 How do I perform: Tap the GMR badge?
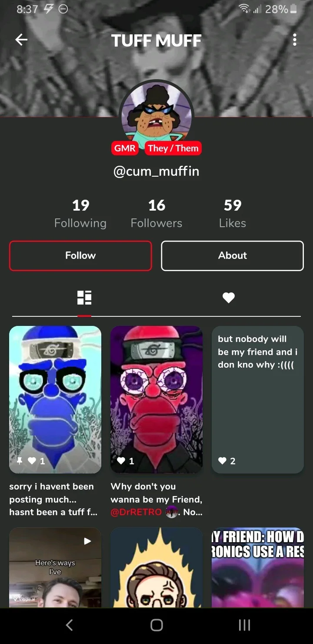125,148
